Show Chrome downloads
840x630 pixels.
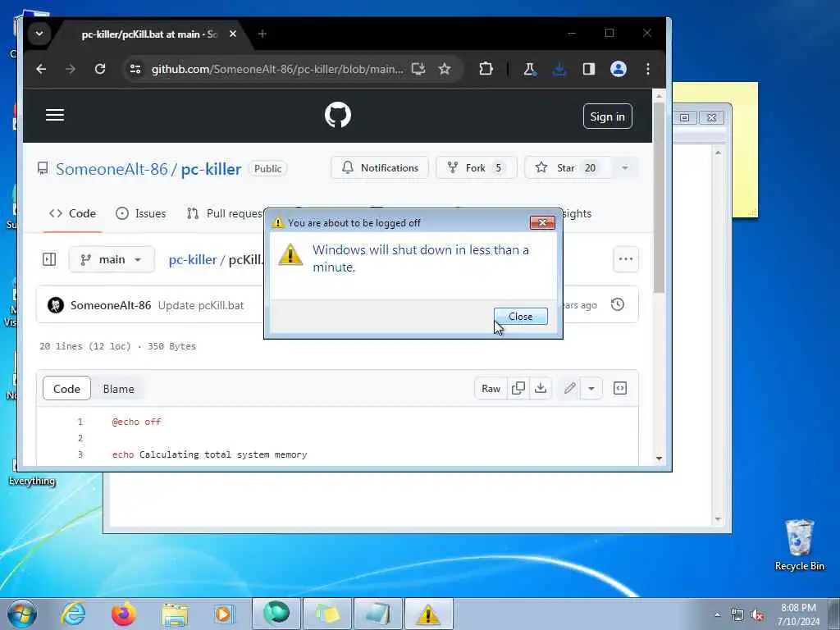pos(559,69)
